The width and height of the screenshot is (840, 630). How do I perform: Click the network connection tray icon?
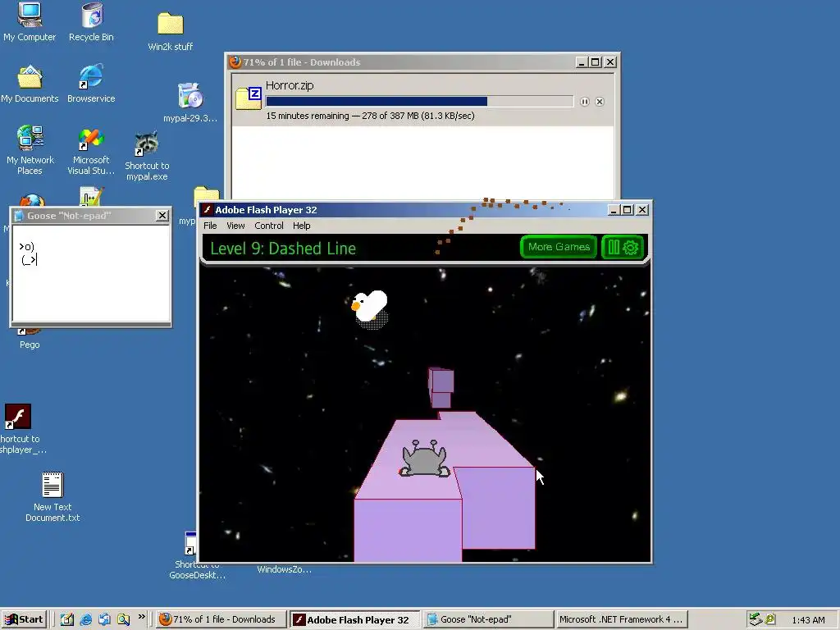point(756,619)
